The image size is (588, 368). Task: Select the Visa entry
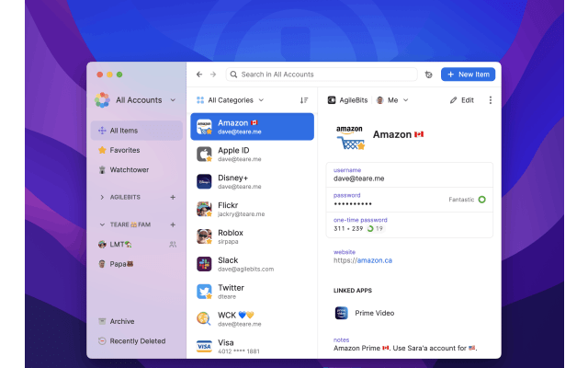pyautogui.click(x=252, y=346)
